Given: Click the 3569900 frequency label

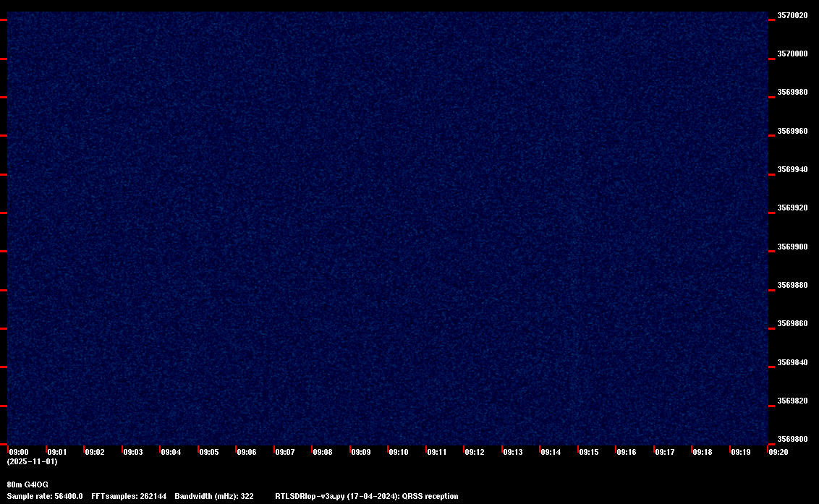Looking at the screenshot, I should coord(792,247).
